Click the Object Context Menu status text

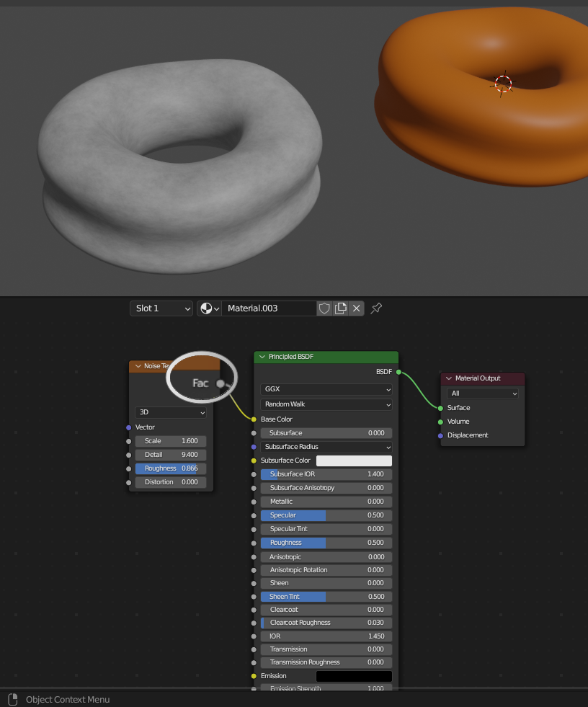point(68,699)
